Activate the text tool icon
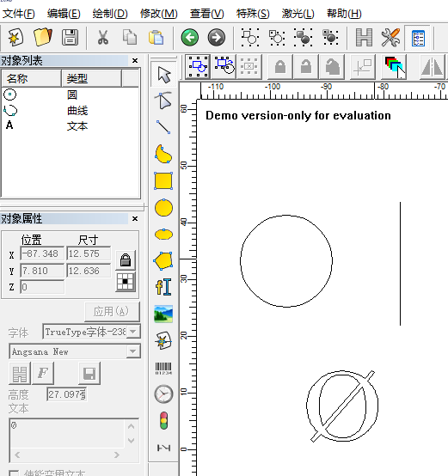This screenshot has width=448, height=476. [163, 287]
